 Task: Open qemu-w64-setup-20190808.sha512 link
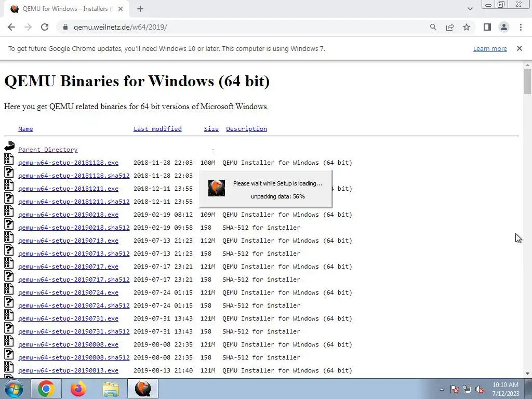click(x=74, y=357)
